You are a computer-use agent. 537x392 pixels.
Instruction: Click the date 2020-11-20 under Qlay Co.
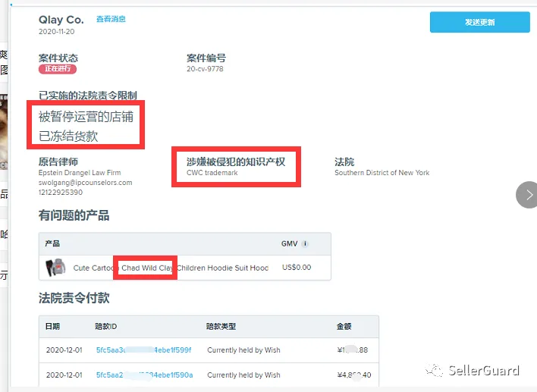(x=57, y=32)
